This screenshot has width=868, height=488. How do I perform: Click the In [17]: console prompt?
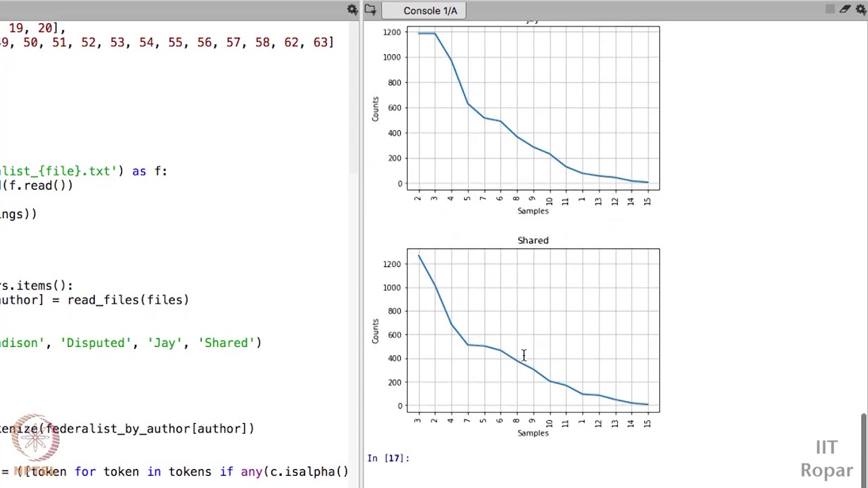tap(389, 458)
